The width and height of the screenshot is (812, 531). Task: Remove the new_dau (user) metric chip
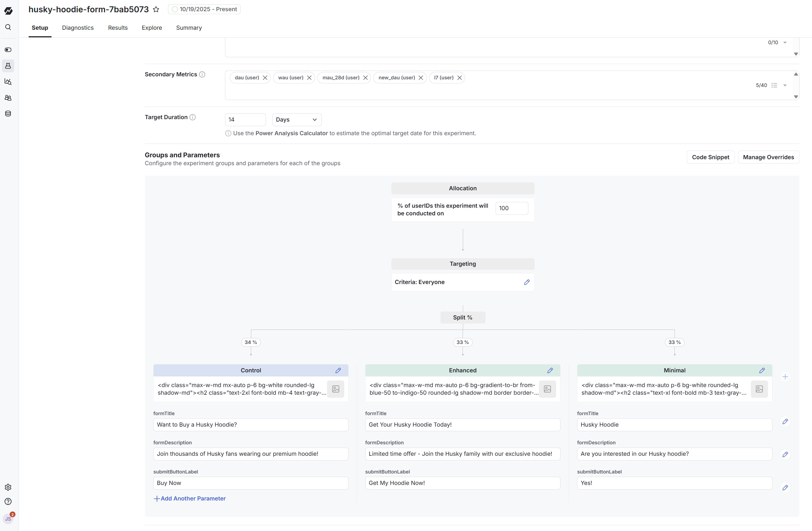(x=421, y=78)
